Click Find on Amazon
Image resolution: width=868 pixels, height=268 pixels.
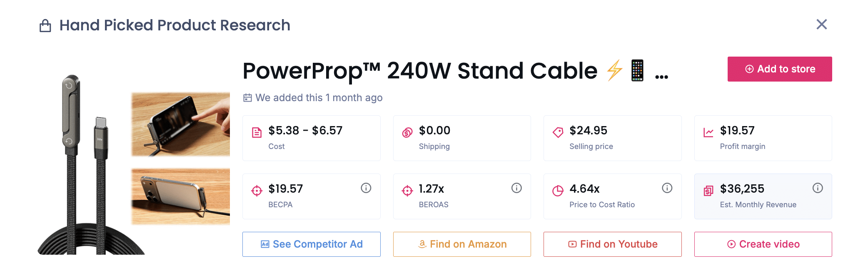[x=461, y=244]
